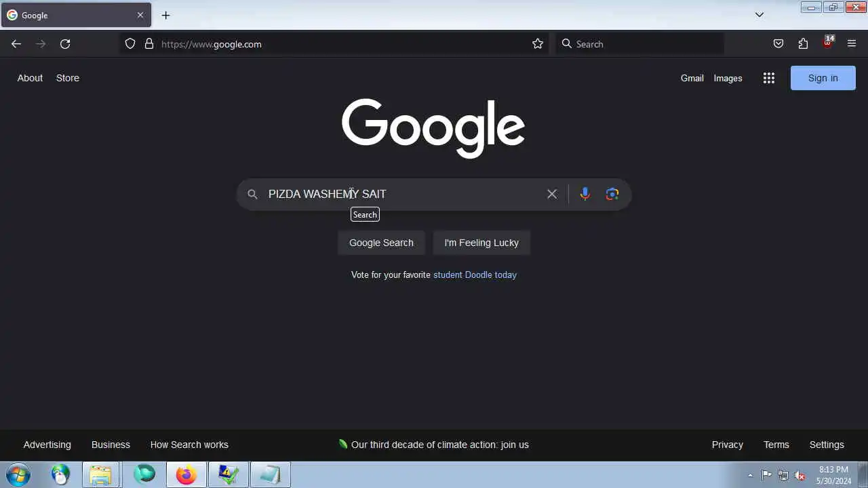Open the notepad-like app in taskbar

[270, 474]
